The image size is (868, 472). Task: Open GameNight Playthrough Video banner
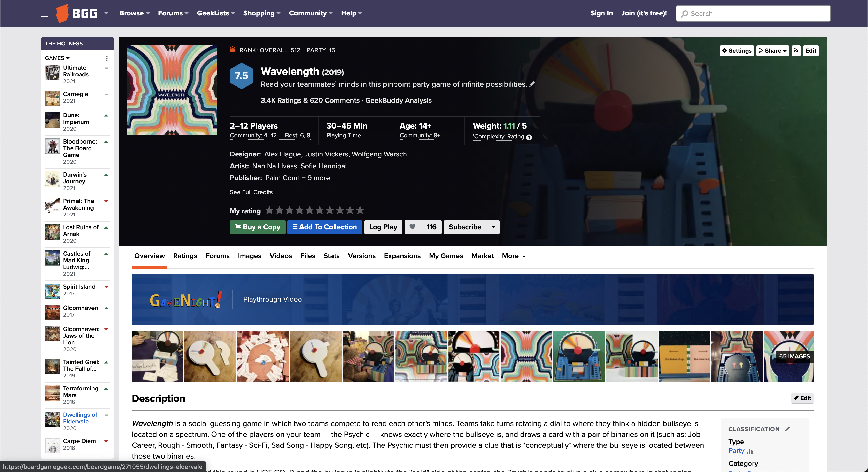pos(472,299)
